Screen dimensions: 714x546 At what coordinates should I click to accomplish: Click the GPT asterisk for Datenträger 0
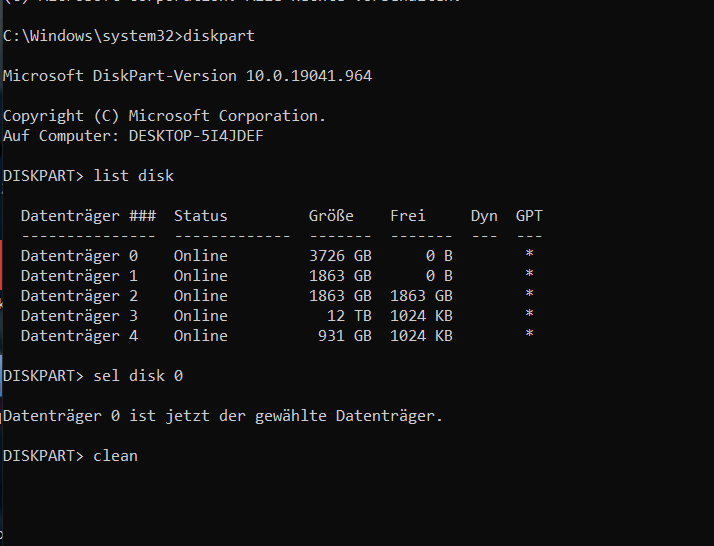pos(529,256)
